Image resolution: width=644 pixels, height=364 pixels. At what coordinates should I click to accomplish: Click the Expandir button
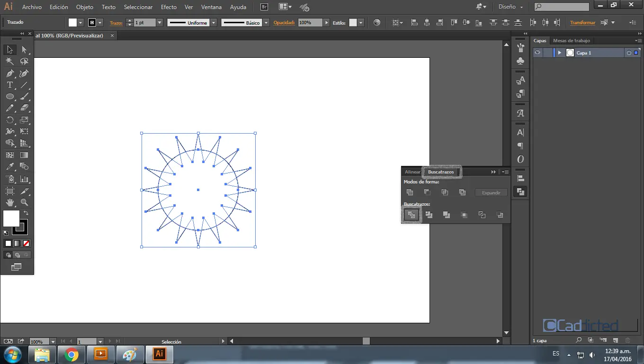[x=491, y=192]
